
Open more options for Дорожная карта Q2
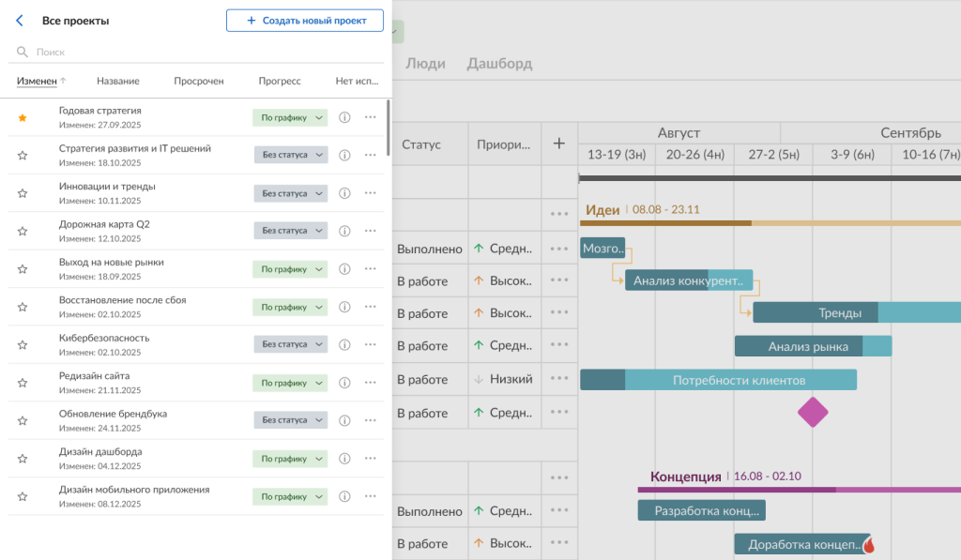click(370, 231)
